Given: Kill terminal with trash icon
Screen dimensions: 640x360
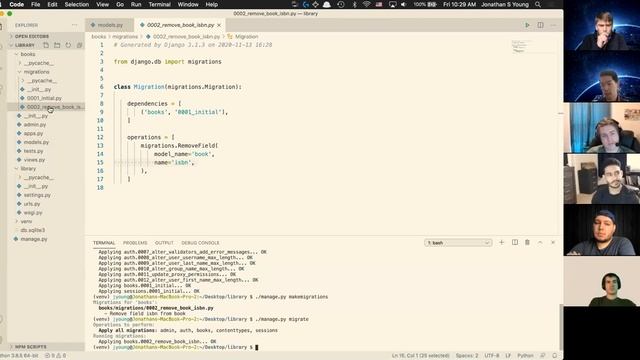Looking at the screenshot, I should 527,242.
